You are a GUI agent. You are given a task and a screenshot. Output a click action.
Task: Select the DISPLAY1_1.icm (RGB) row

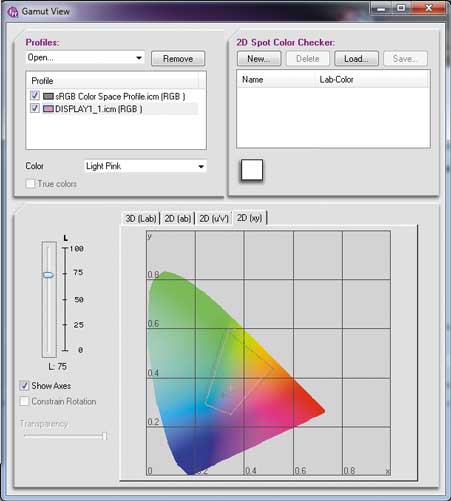point(114,109)
